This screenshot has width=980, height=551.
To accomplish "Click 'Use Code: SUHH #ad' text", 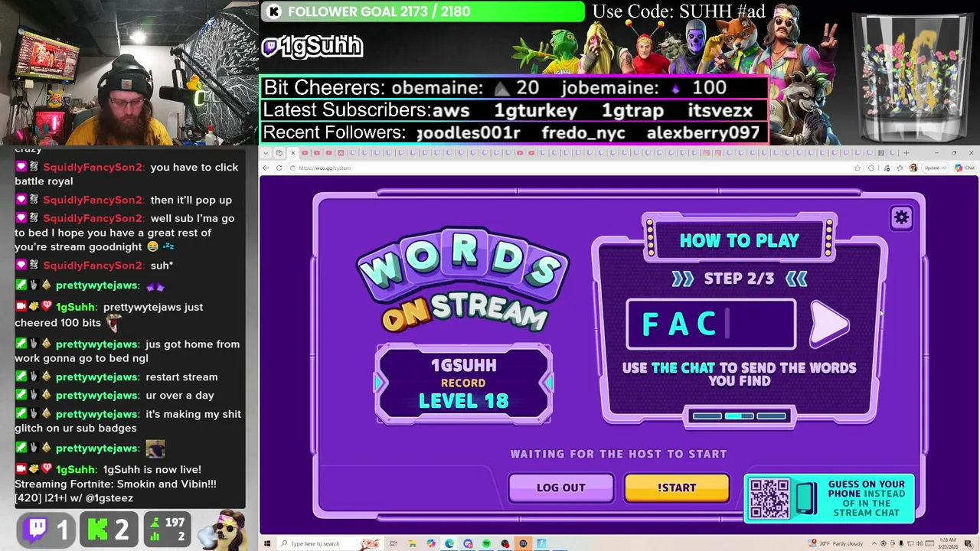I will coord(678,11).
